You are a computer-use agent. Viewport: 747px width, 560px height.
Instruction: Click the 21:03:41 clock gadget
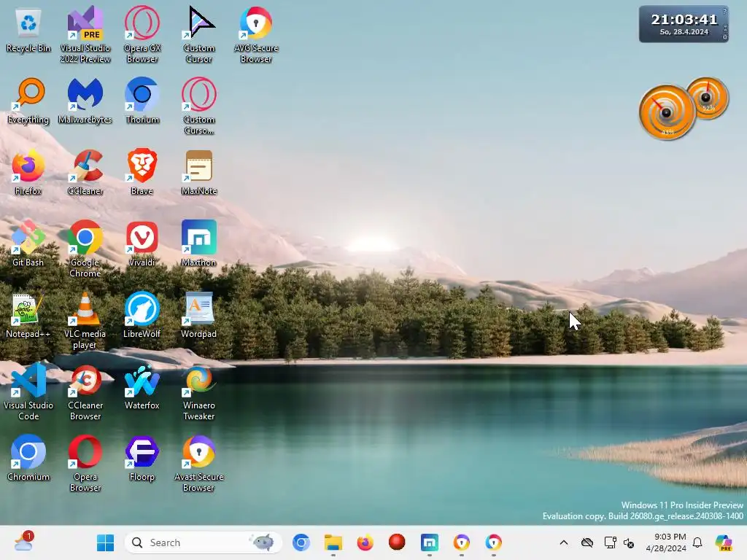point(683,24)
